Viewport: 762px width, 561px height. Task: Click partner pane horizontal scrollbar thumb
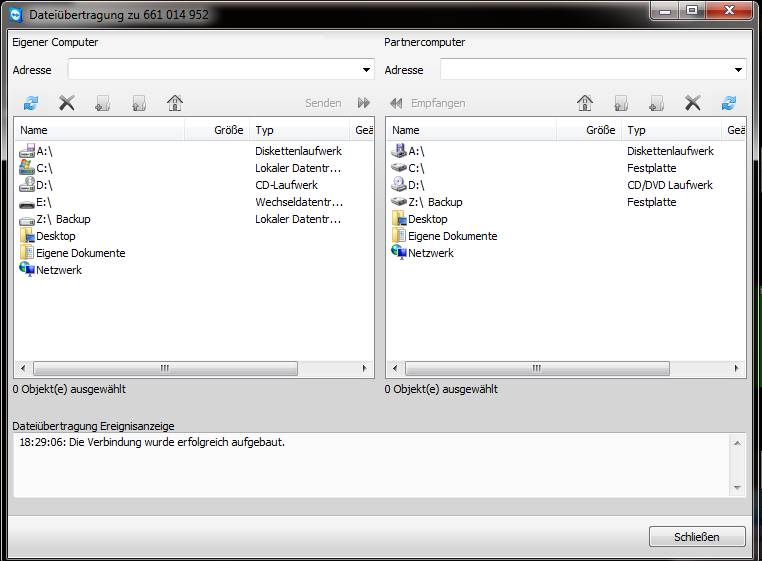click(x=537, y=368)
